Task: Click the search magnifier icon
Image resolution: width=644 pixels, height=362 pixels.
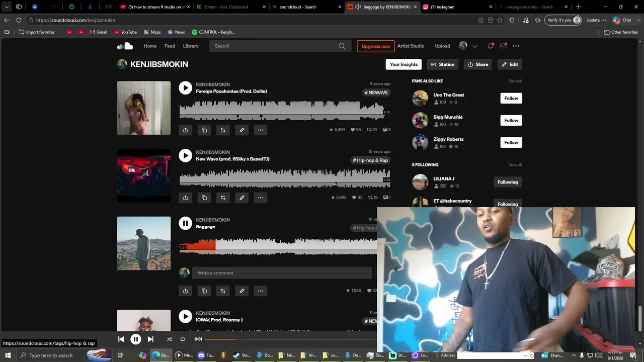Action: tap(342, 46)
